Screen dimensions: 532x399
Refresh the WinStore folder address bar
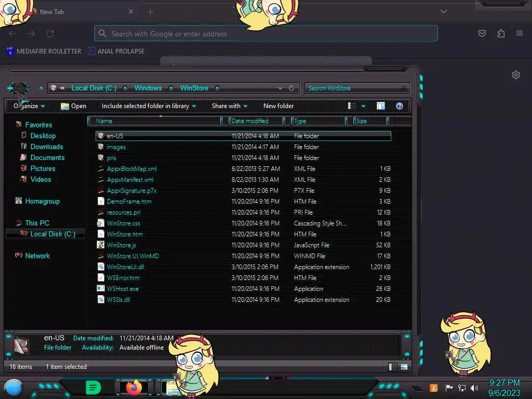tap(291, 88)
